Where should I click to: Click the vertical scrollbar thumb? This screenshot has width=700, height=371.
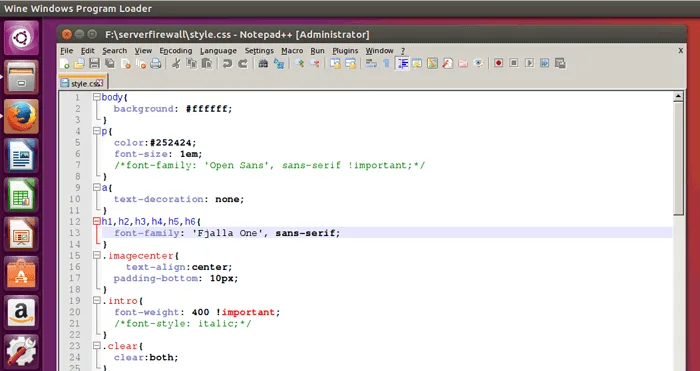[678, 158]
